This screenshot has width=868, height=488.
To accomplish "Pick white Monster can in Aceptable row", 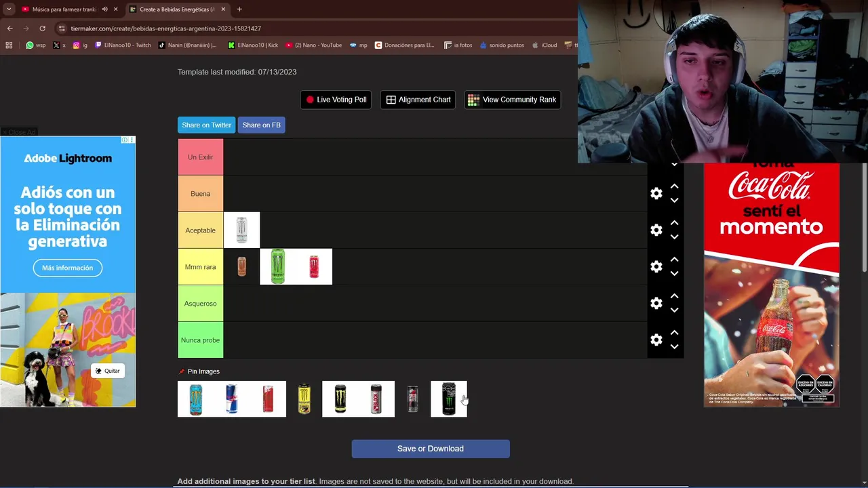I will click(241, 230).
